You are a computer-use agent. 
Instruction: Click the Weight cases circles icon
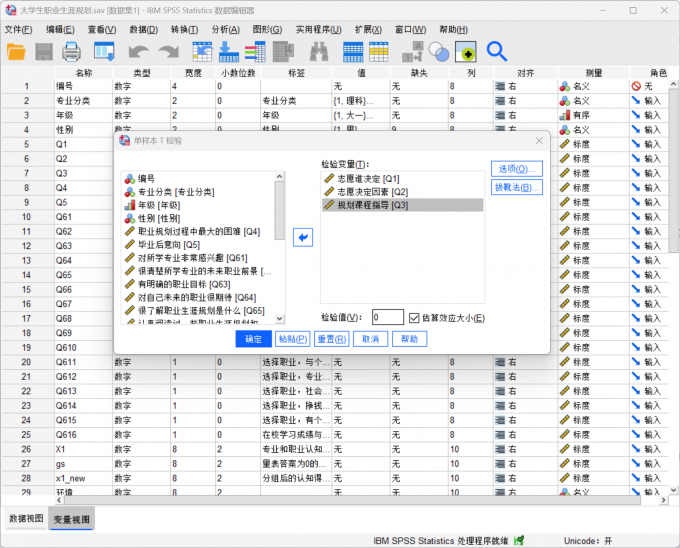[x=439, y=52]
